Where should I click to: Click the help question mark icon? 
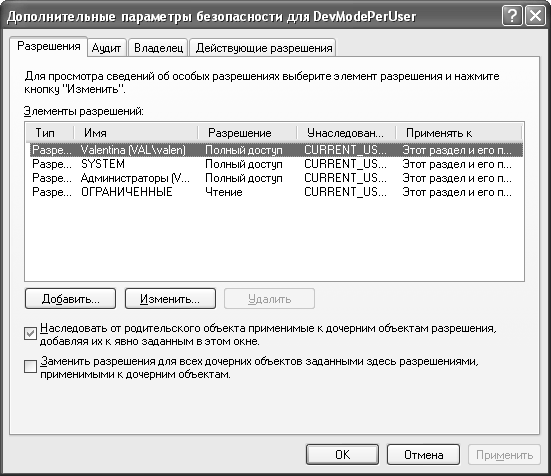(512, 16)
